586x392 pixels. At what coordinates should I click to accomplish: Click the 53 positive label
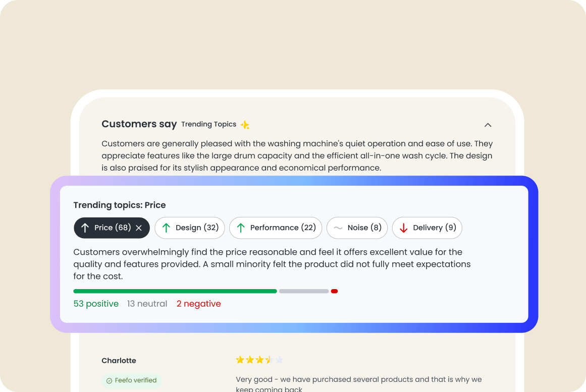pos(96,304)
